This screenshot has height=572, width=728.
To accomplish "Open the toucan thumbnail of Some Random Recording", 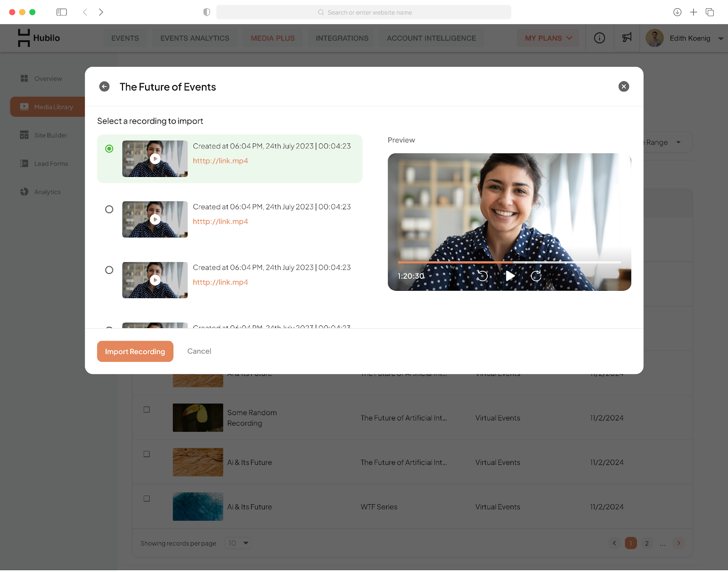I will click(198, 418).
